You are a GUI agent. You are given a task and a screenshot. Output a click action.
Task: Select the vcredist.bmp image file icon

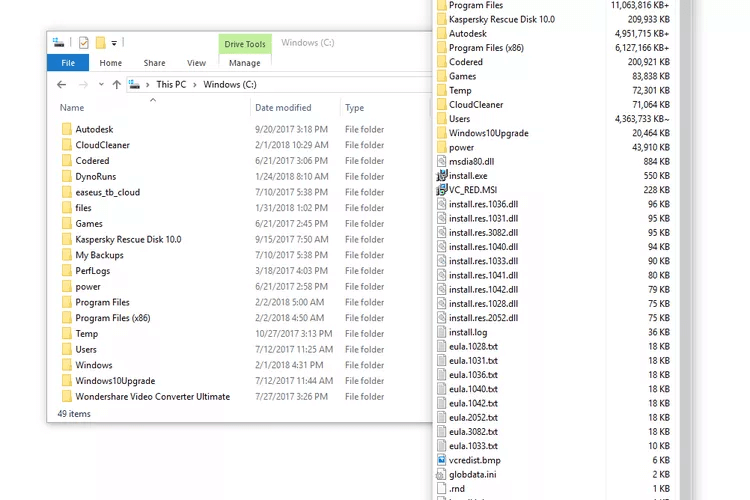click(441, 460)
